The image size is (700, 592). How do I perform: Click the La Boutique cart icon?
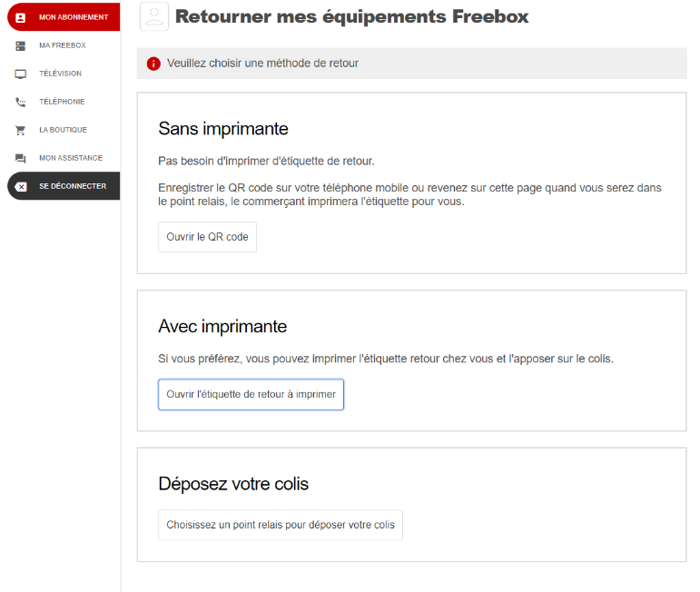tap(21, 130)
